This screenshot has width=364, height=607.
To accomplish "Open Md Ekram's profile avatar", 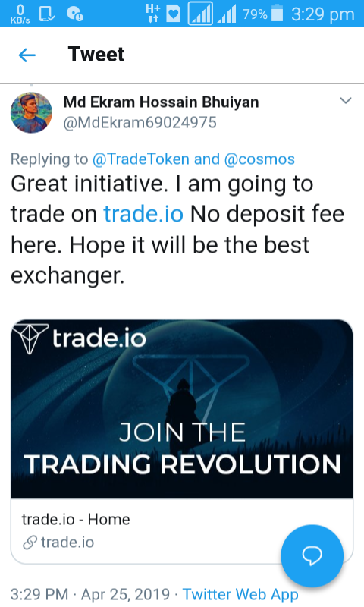I will coord(31,112).
